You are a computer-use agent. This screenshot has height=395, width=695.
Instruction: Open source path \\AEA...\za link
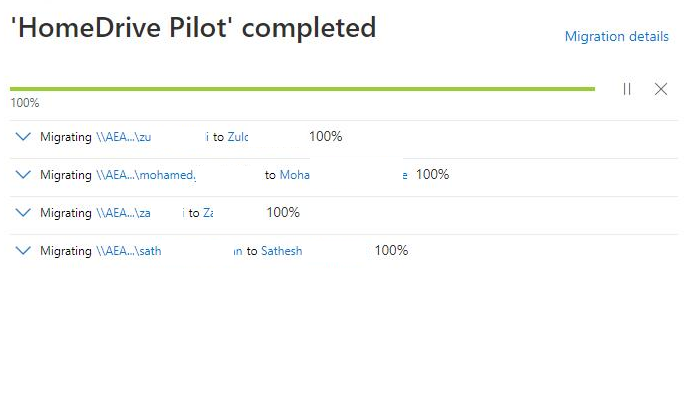pyautogui.click(x=123, y=213)
